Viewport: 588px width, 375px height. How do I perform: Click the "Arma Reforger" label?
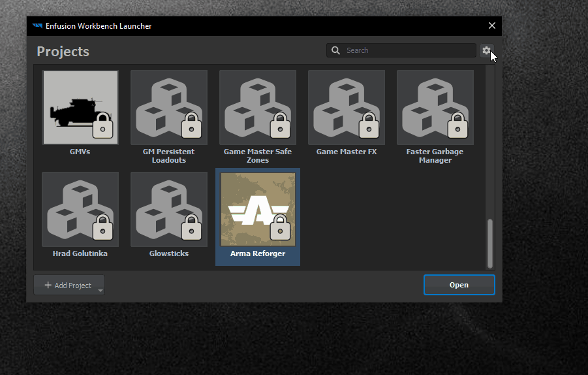258,253
